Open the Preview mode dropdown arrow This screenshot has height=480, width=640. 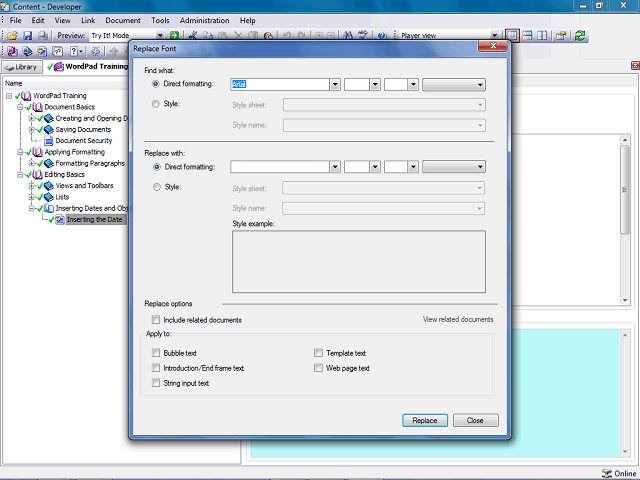pos(160,36)
